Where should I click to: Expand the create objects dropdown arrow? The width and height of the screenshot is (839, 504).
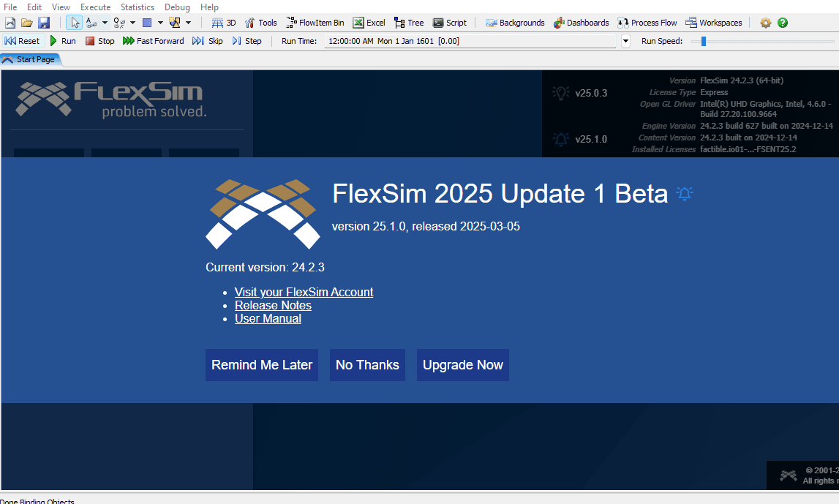coord(188,23)
